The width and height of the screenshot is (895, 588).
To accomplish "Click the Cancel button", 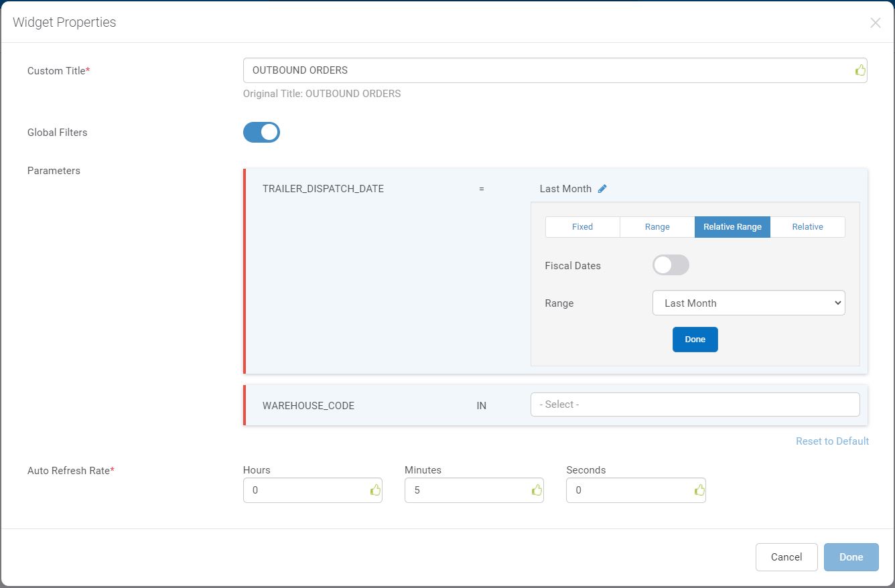I will click(786, 557).
